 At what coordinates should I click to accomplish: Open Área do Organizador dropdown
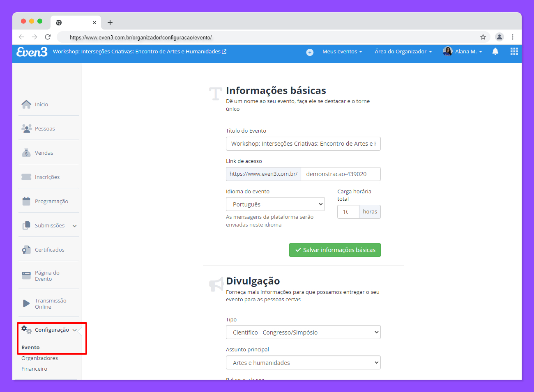(403, 51)
